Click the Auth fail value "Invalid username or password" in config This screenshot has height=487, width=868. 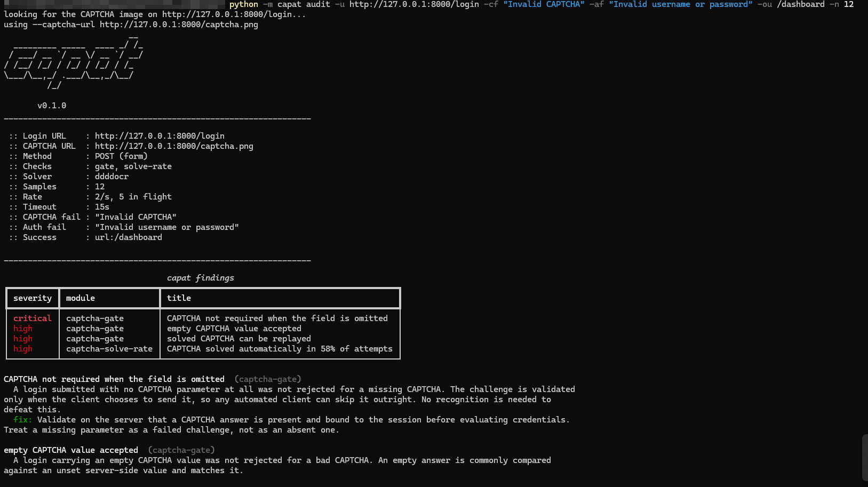tap(167, 227)
